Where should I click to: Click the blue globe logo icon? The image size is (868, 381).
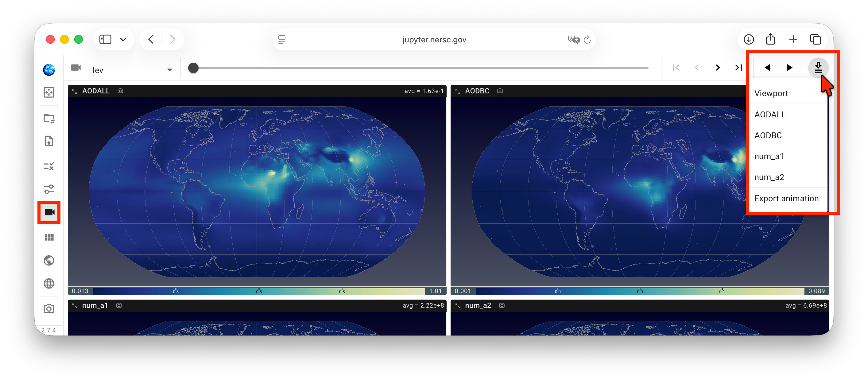click(x=49, y=70)
